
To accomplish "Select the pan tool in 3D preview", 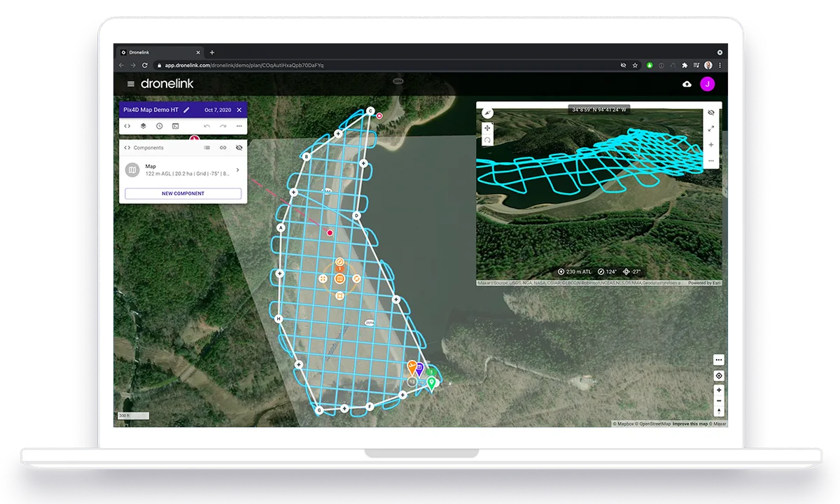I will click(488, 128).
